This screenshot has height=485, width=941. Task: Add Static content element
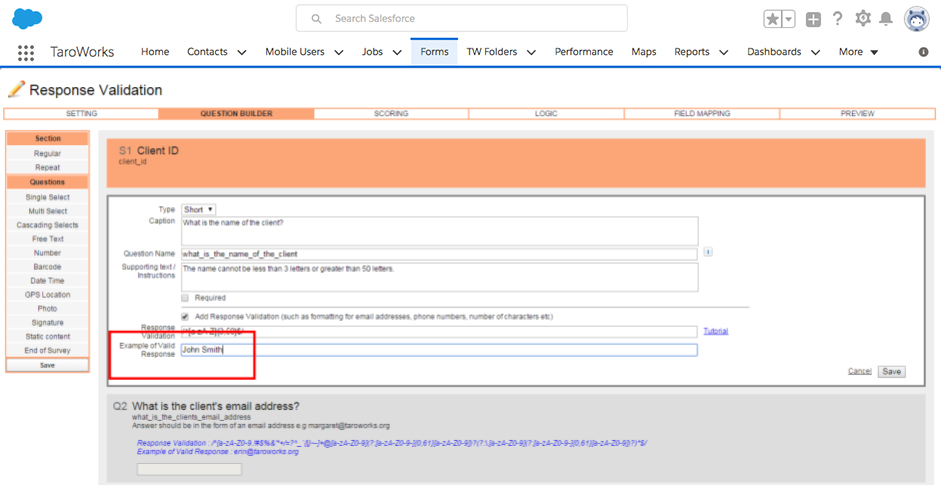(x=47, y=337)
